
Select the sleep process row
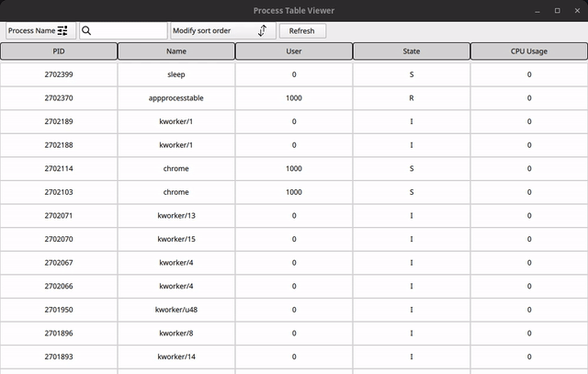(x=176, y=74)
